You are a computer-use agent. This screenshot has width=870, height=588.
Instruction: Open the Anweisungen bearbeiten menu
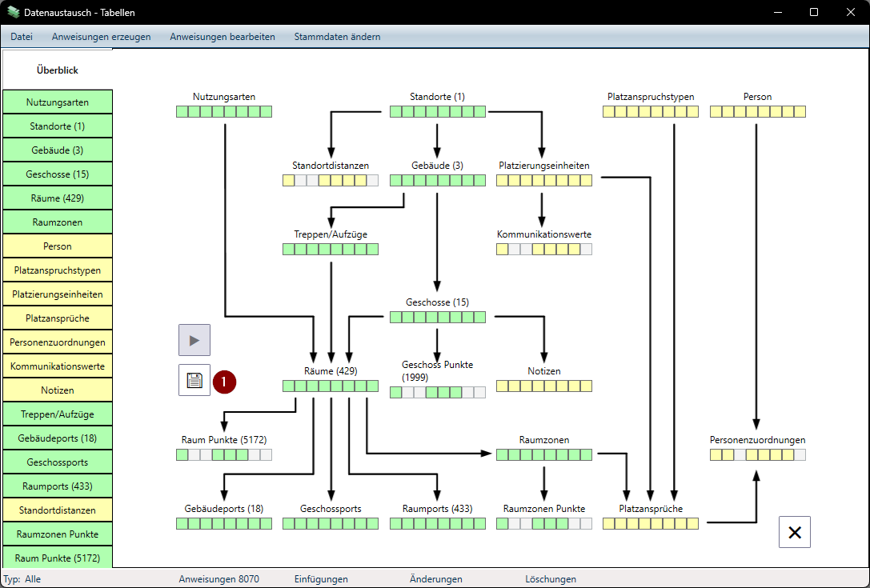(223, 37)
